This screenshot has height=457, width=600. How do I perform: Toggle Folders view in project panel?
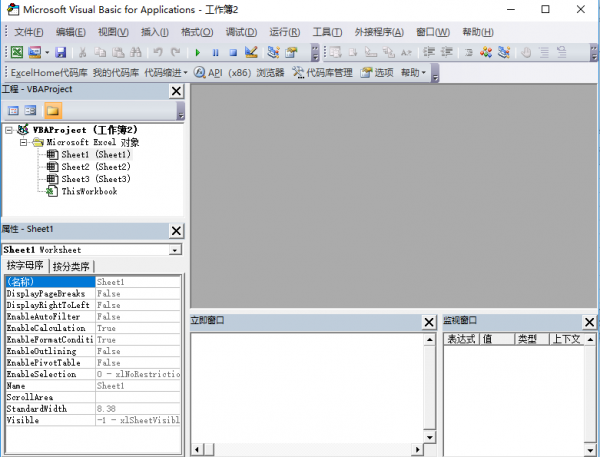[53, 111]
